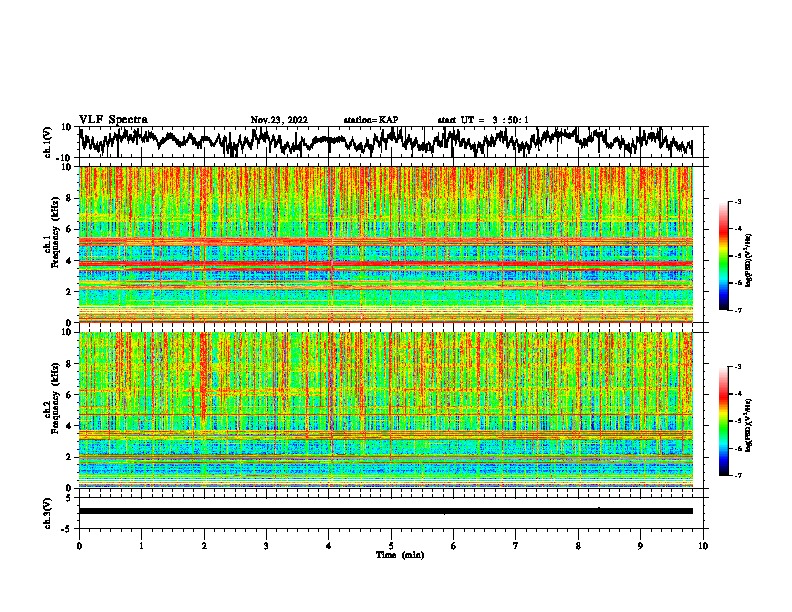The width and height of the screenshot is (792, 612).
Task: Click the "-7" label on upper colour bar
Action: 737,310
